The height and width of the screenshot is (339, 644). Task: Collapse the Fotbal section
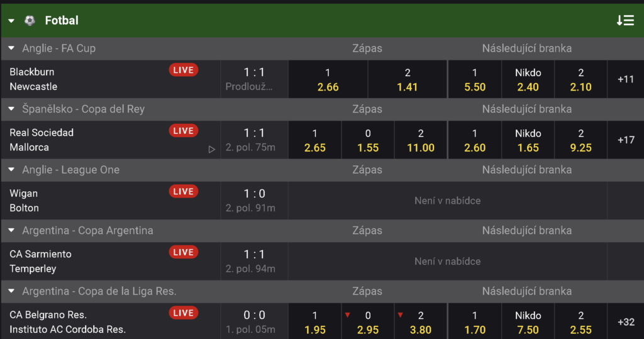[11, 21]
